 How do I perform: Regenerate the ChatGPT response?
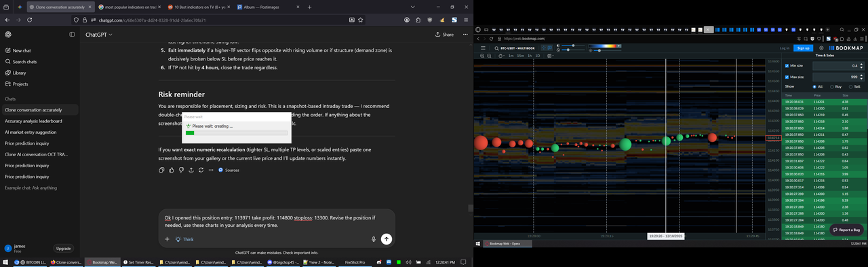[x=201, y=170]
